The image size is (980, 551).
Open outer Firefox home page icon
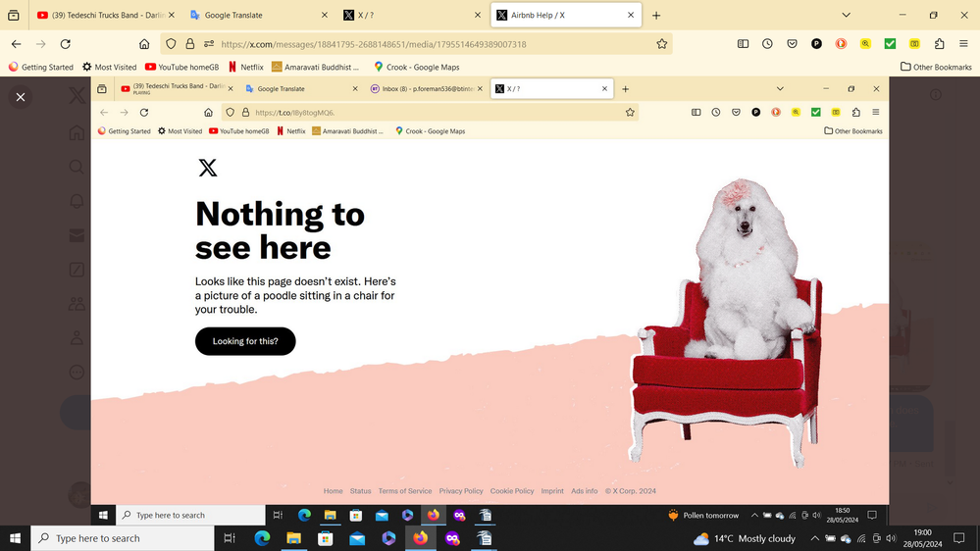[144, 44]
